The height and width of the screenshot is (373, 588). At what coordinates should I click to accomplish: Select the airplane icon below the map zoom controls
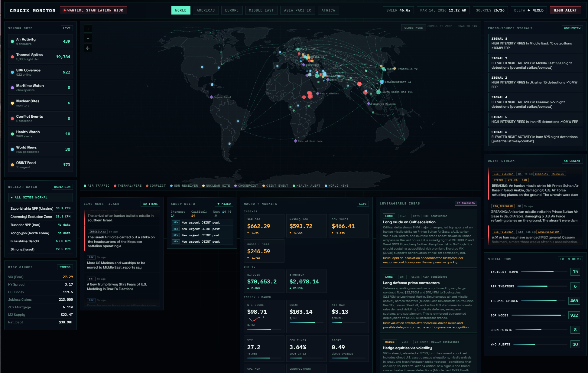(x=88, y=48)
